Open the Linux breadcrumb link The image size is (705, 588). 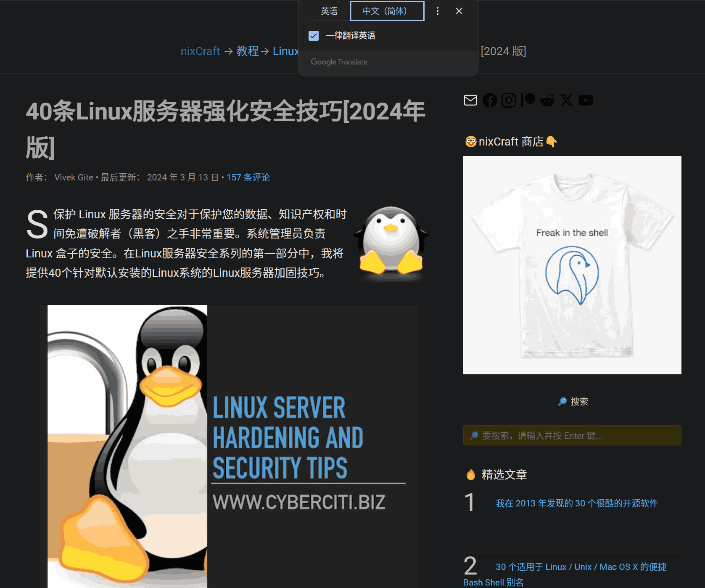pyautogui.click(x=285, y=51)
